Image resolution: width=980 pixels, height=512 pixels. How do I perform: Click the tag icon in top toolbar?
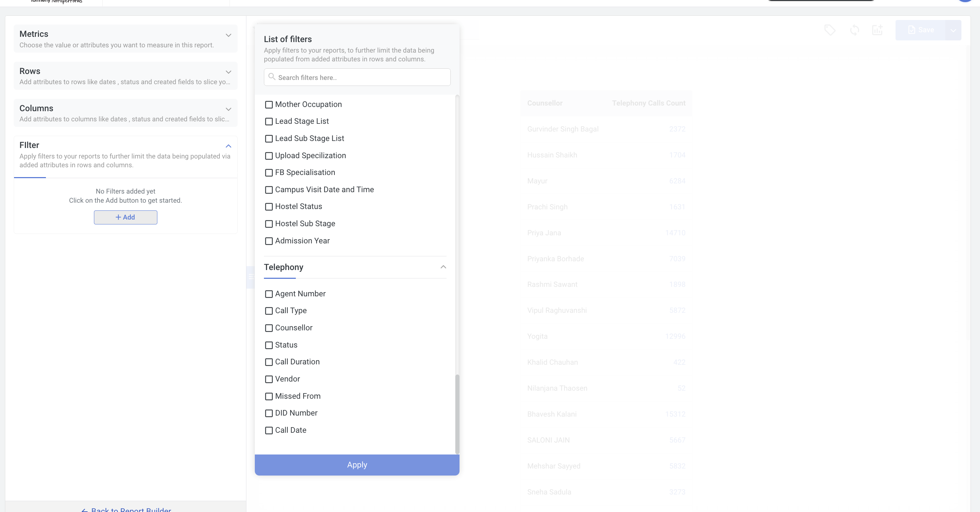click(x=830, y=30)
